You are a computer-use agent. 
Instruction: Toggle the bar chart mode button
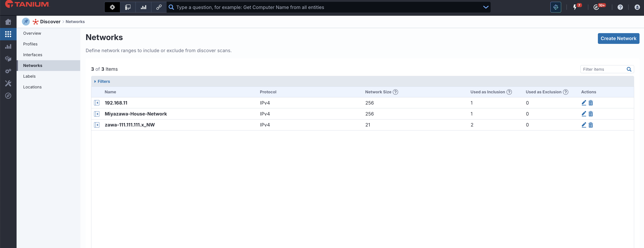(x=144, y=7)
